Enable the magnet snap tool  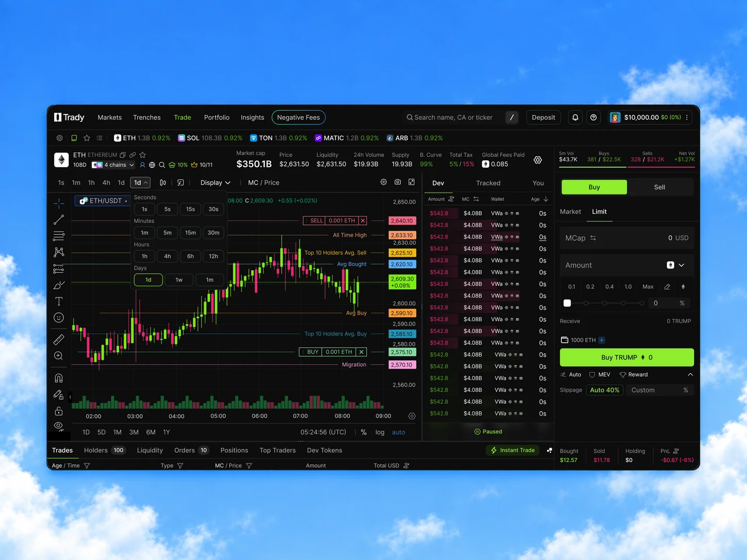pyautogui.click(x=59, y=378)
